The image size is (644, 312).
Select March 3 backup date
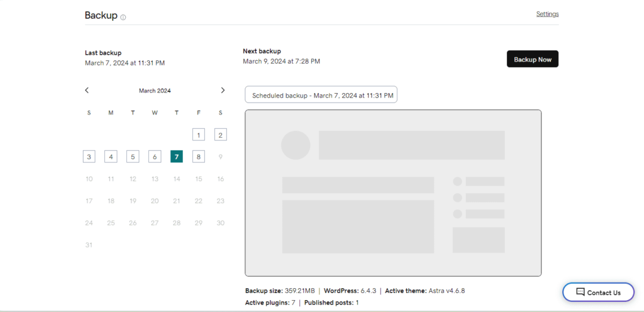click(89, 157)
